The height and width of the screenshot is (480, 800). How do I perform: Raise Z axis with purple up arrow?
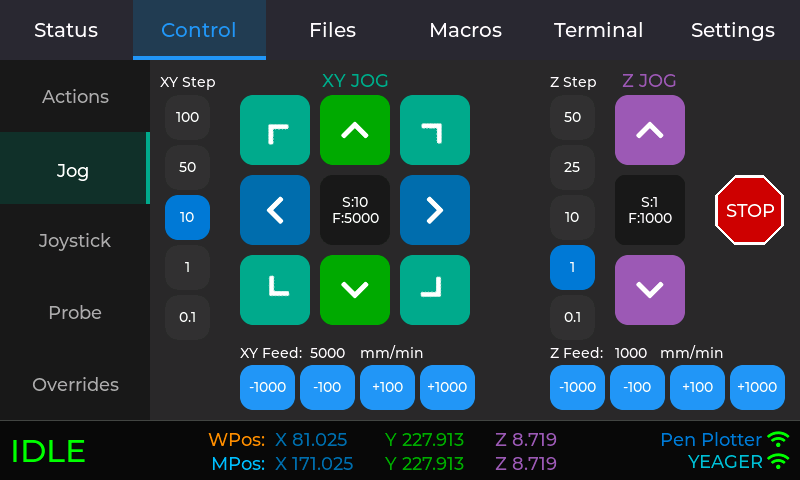[x=650, y=130]
